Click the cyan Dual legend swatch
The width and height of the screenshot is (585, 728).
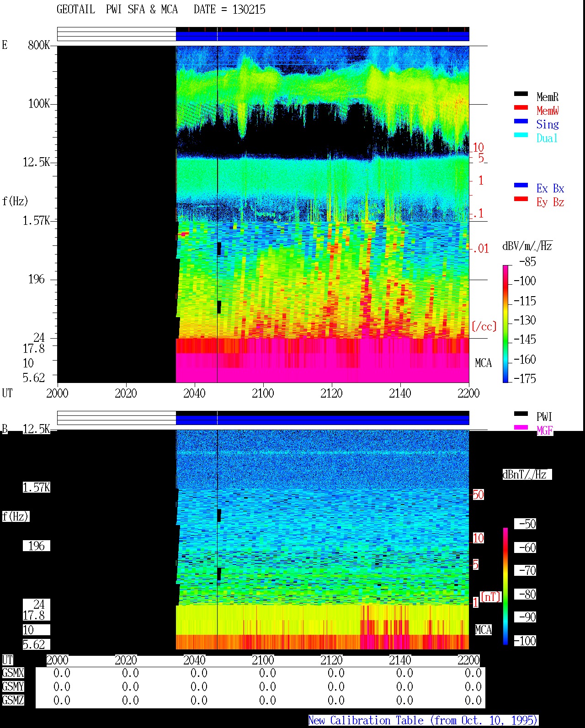[521, 135]
